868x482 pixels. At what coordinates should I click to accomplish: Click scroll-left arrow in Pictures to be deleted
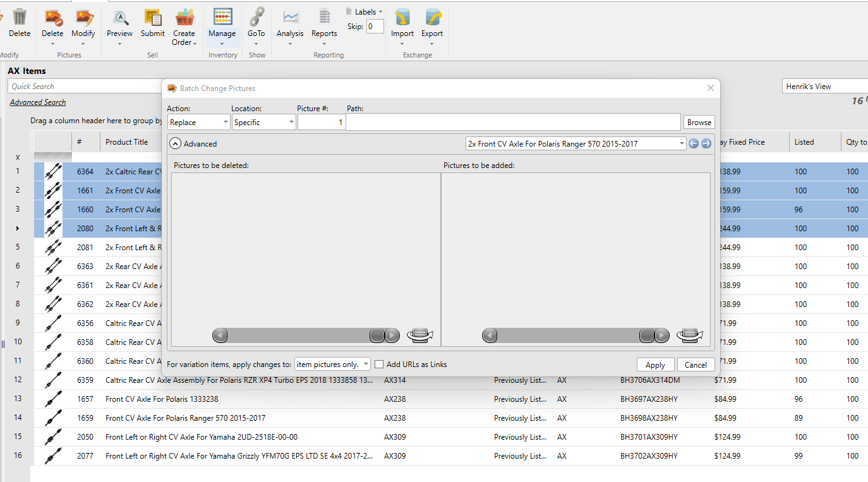(x=220, y=335)
